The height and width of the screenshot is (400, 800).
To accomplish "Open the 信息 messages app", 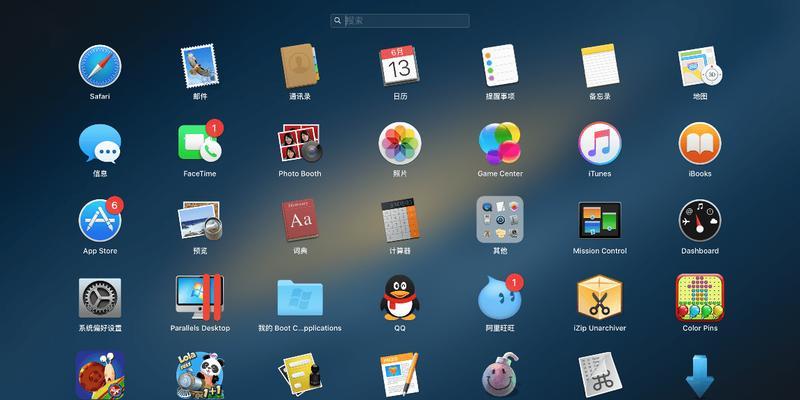I will (x=100, y=143).
